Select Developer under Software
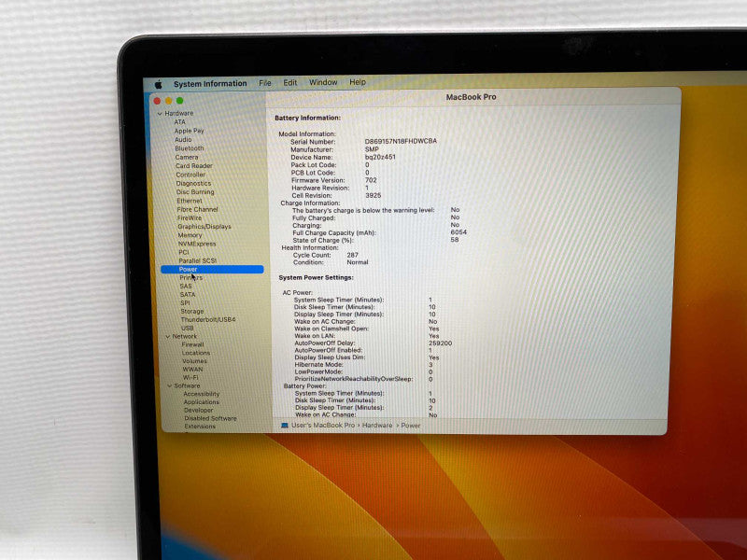 coord(198,411)
